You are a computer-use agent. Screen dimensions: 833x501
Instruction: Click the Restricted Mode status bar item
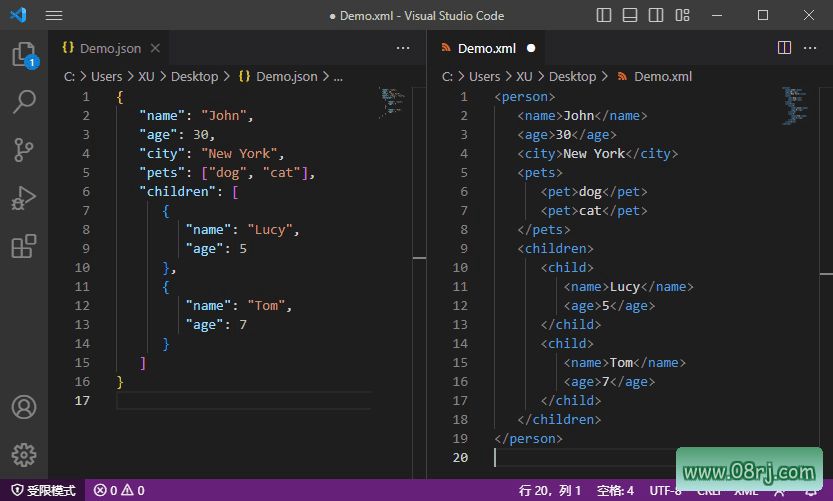(44, 490)
